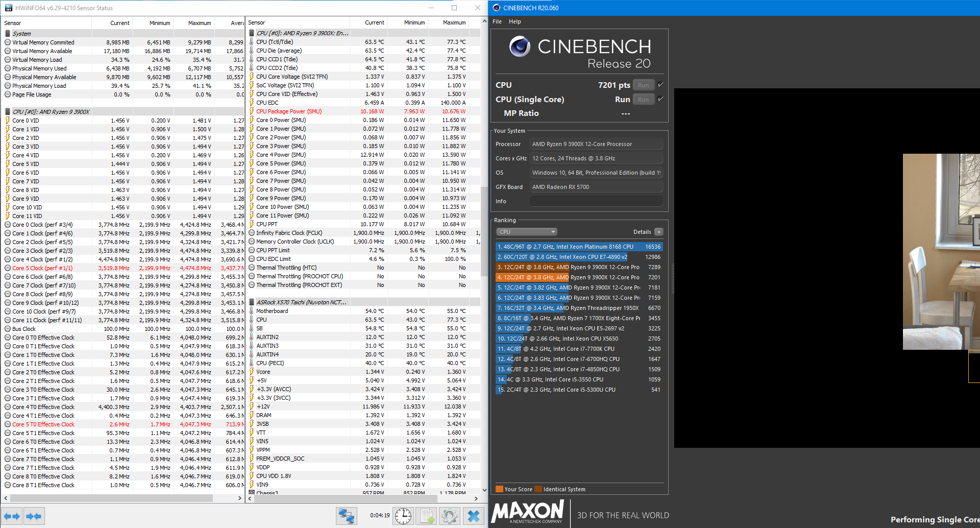The width and height of the screenshot is (980, 528).
Task: Click the expand columns arrows button in HWiNFO
Action: pyautogui.click(x=12, y=516)
